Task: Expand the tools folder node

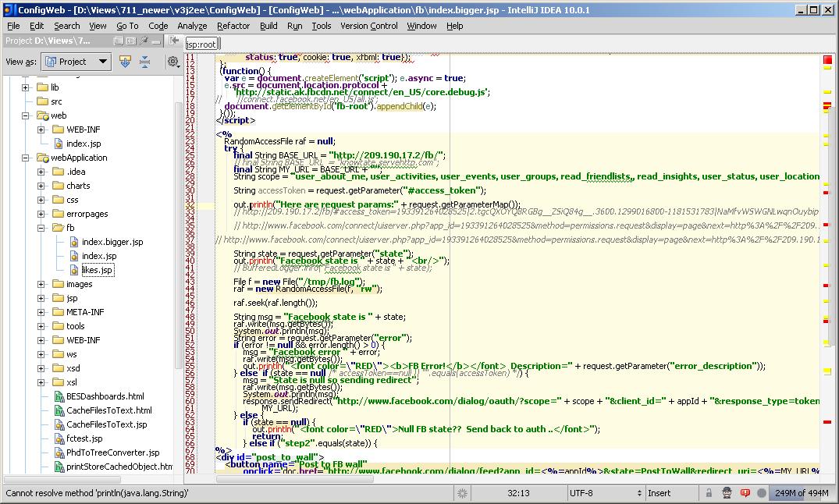Action: point(41,326)
